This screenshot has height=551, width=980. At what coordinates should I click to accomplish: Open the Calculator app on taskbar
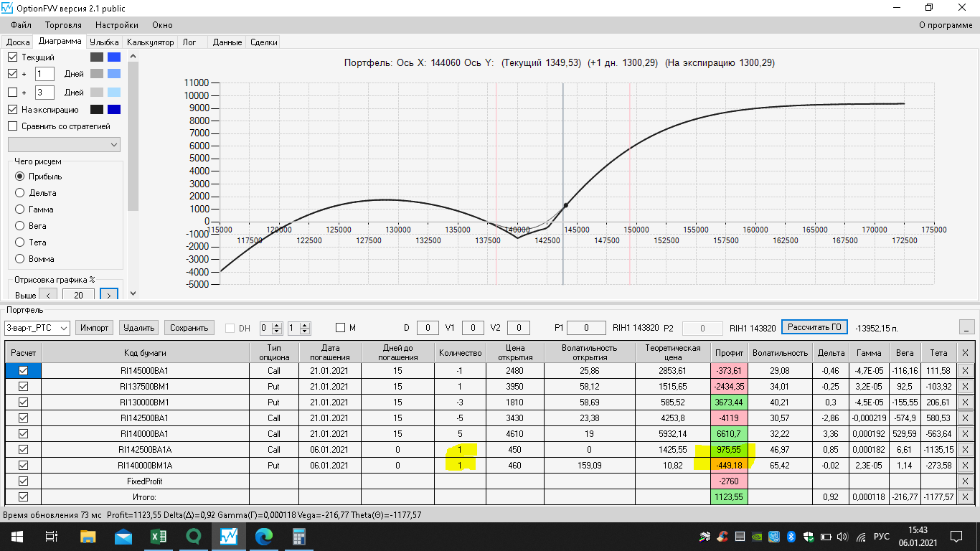tap(299, 536)
